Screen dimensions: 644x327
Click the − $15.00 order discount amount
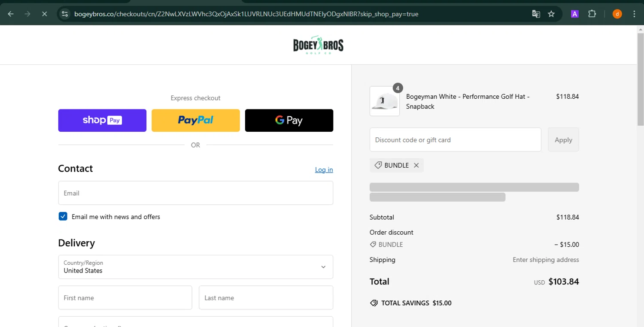567,245
